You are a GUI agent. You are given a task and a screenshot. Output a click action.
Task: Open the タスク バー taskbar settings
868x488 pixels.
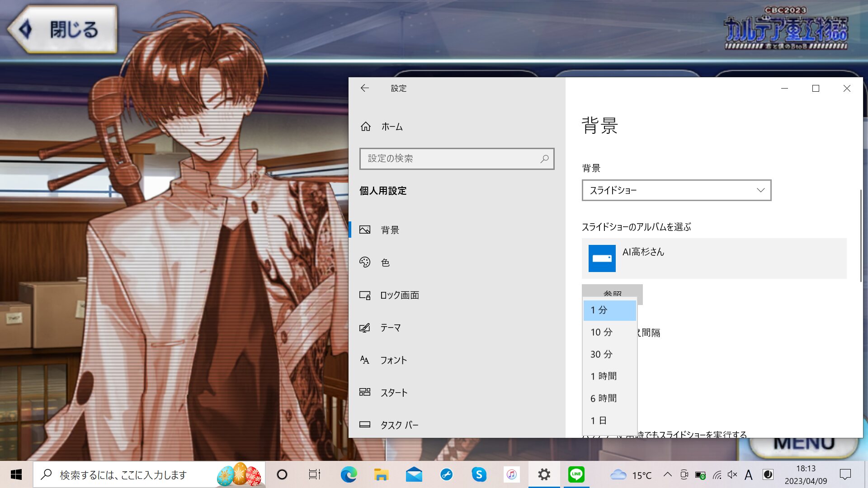tap(399, 425)
